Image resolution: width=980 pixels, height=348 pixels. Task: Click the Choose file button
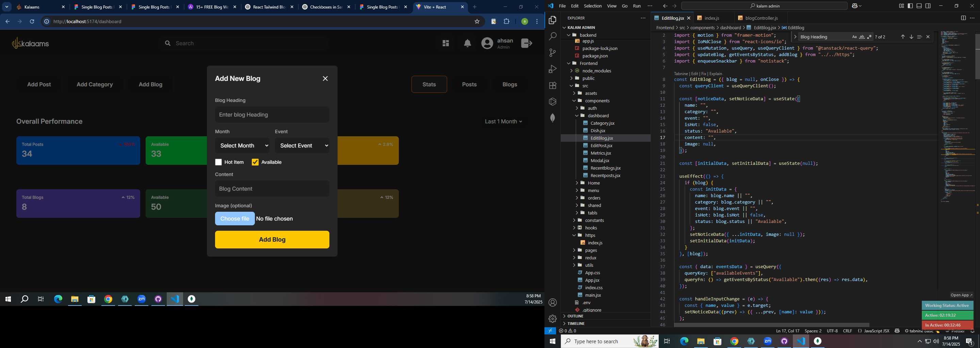(235, 219)
